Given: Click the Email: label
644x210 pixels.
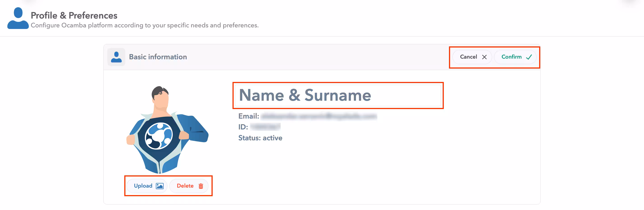Looking at the screenshot, I should pos(249,116).
